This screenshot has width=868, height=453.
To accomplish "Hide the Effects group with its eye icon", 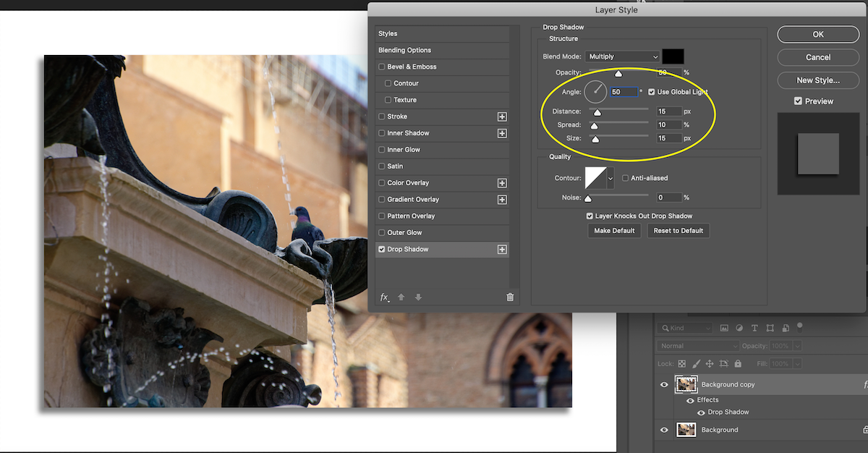I will (x=690, y=400).
